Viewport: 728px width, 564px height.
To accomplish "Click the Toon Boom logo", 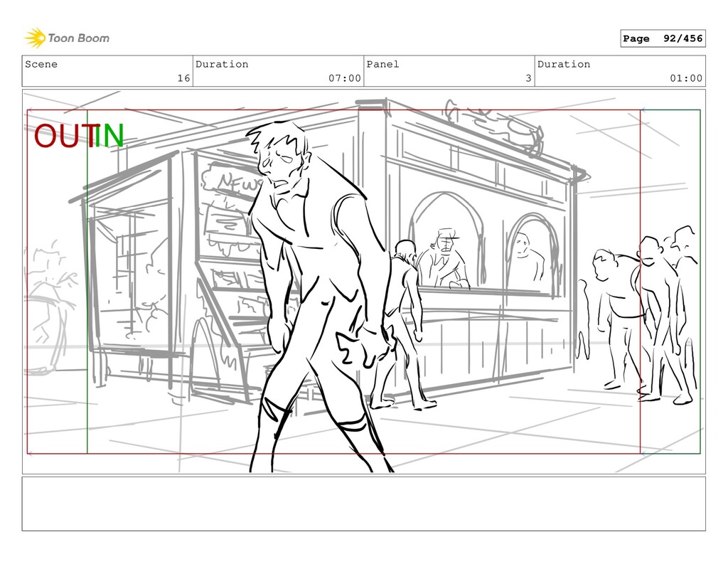I will 67,38.
